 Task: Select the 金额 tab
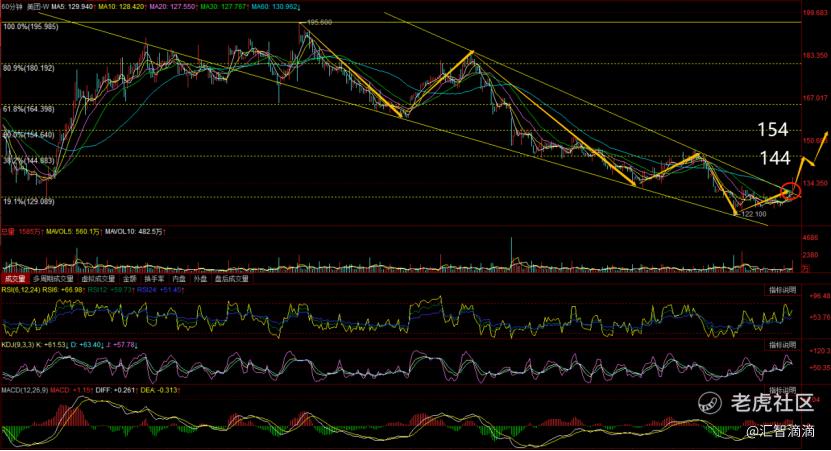click(130, 279)
